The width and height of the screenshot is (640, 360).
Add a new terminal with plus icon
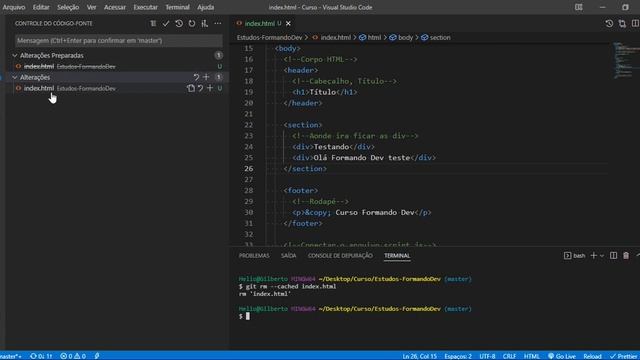point(593,256)
